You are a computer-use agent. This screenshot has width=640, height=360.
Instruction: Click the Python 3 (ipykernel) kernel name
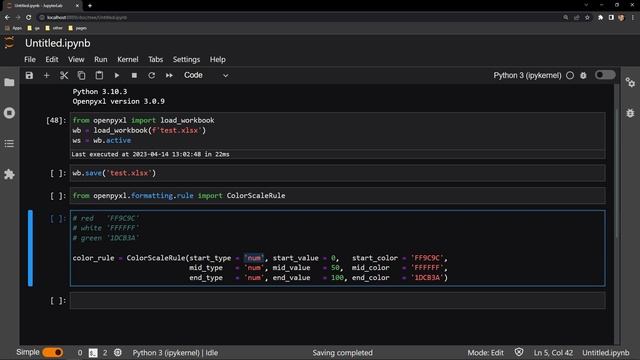pos(527,76)
